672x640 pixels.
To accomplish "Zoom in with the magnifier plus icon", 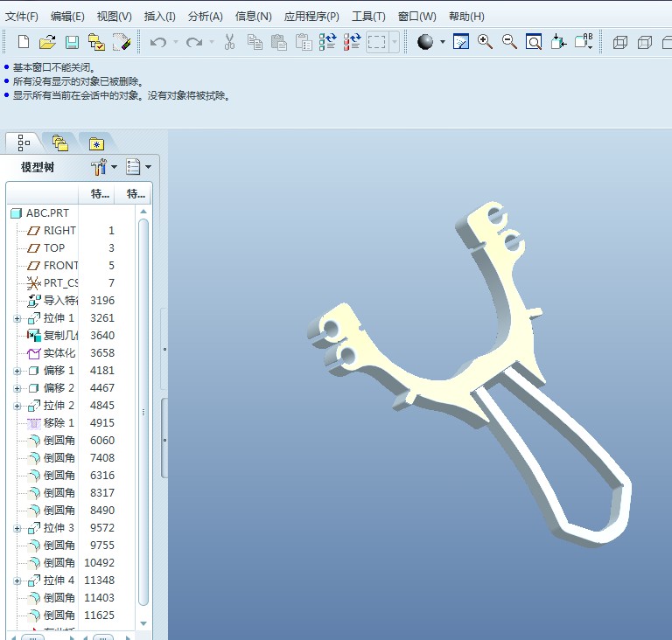I will tap(485, 42).
